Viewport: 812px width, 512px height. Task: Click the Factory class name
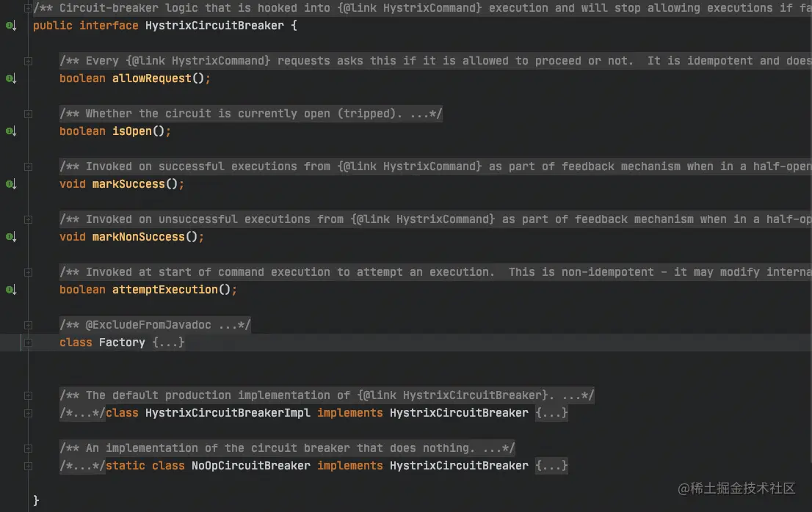(x=122, y=343)
